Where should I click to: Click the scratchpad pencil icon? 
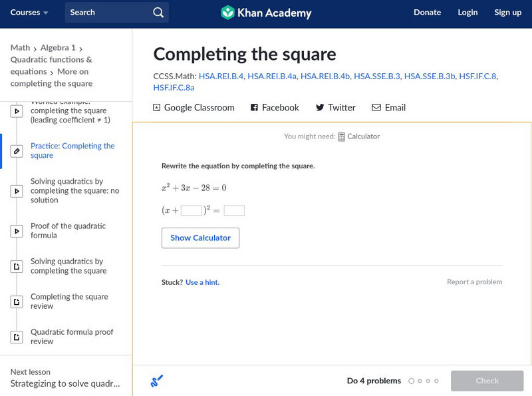coord(157,381)
